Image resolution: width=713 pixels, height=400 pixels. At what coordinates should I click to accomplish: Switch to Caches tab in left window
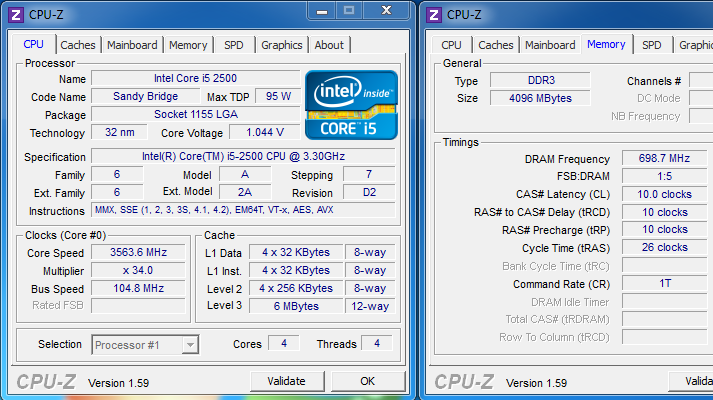[x=78, y=45]
